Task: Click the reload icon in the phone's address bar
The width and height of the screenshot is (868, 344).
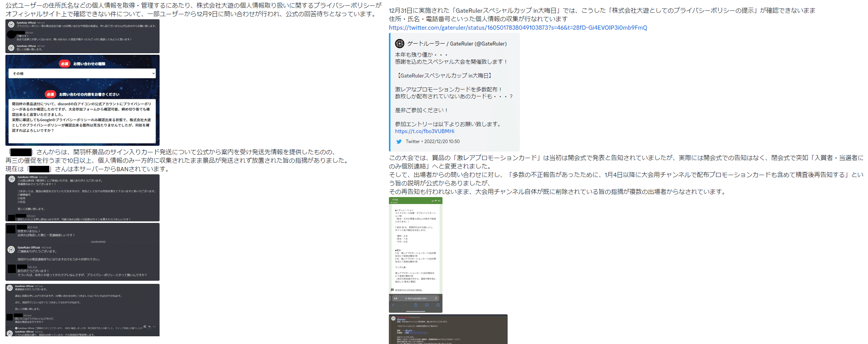Action: (x=436, y=298)
